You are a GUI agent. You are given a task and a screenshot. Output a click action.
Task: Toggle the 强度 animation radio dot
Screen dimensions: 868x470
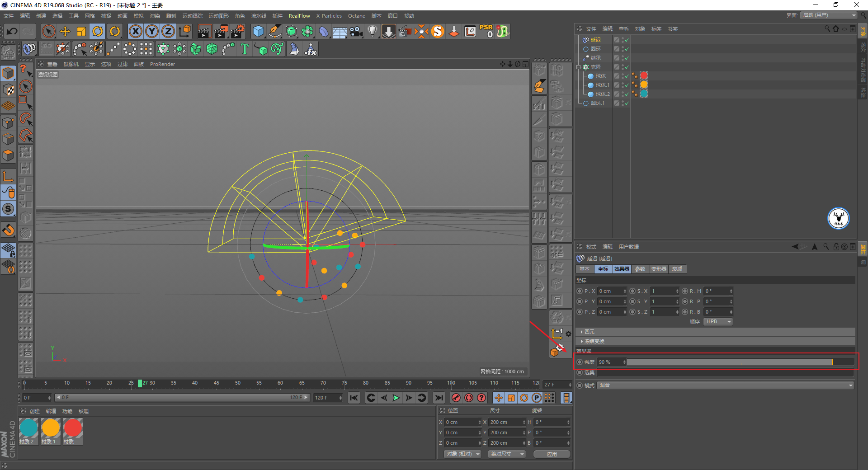pyautogui.click(x=580, y=362)
